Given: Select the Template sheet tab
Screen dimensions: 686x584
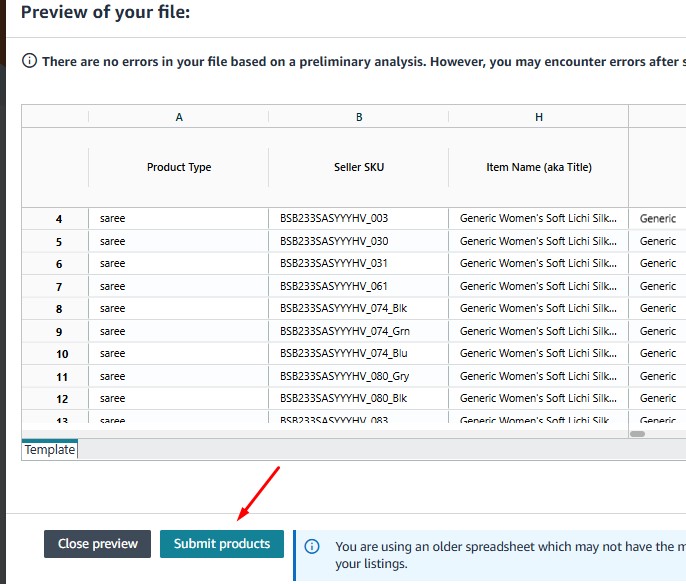Looking at the screenshot, I should pos(50,450).
